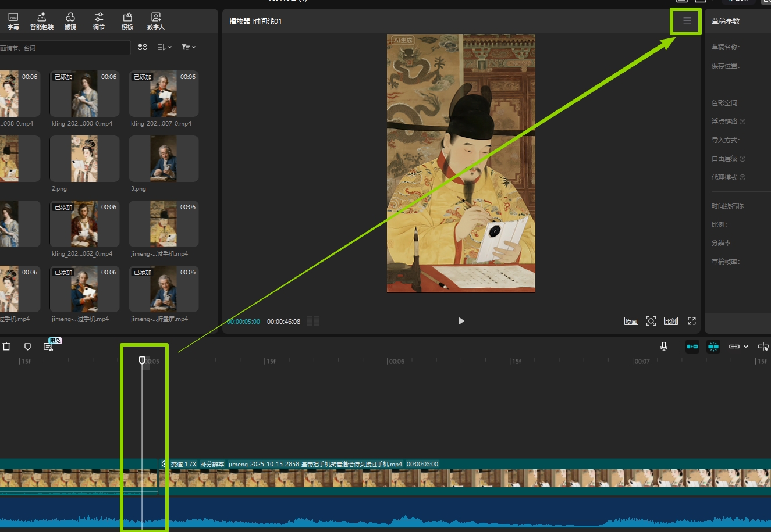Viewport: 771px width, 532px height.
Task: Delete the selected clip with trash icon
Action: [x=7, y=347]
